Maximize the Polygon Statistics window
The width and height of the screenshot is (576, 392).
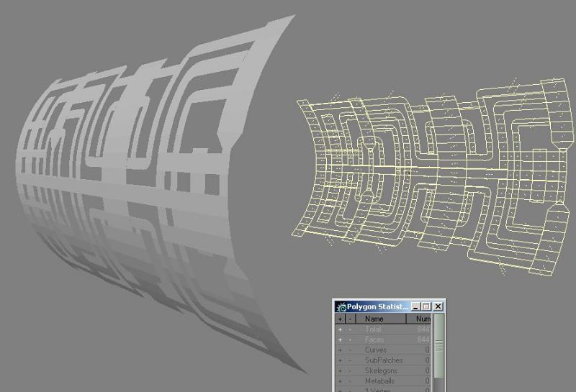pos(426,306)
